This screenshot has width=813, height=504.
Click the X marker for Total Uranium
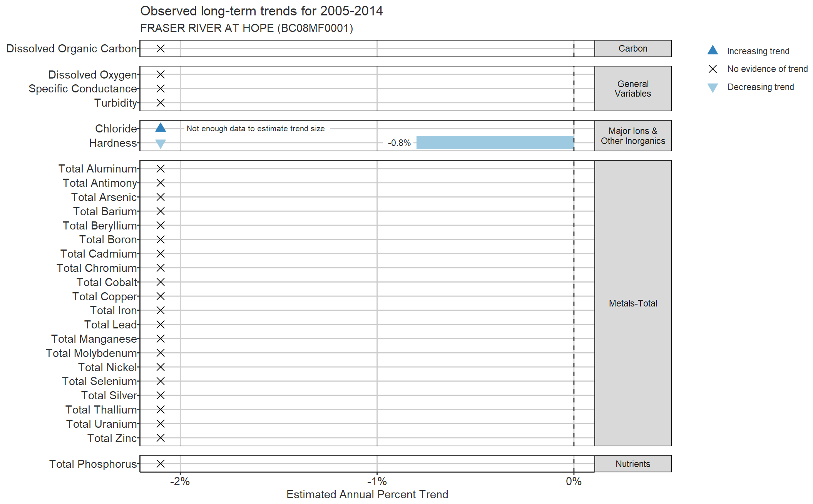[161, 424]
